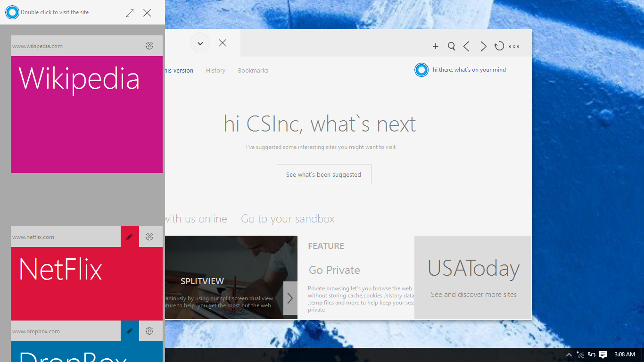Open the Wikipedia tile
The width and height of the screenshot is (644, 362).
(x=87, y=115)
